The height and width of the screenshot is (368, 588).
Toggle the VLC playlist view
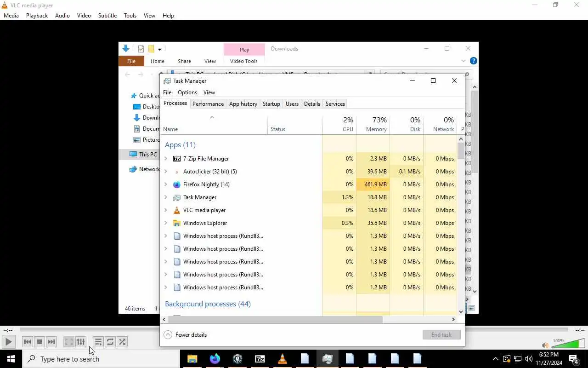coord(98,342)
